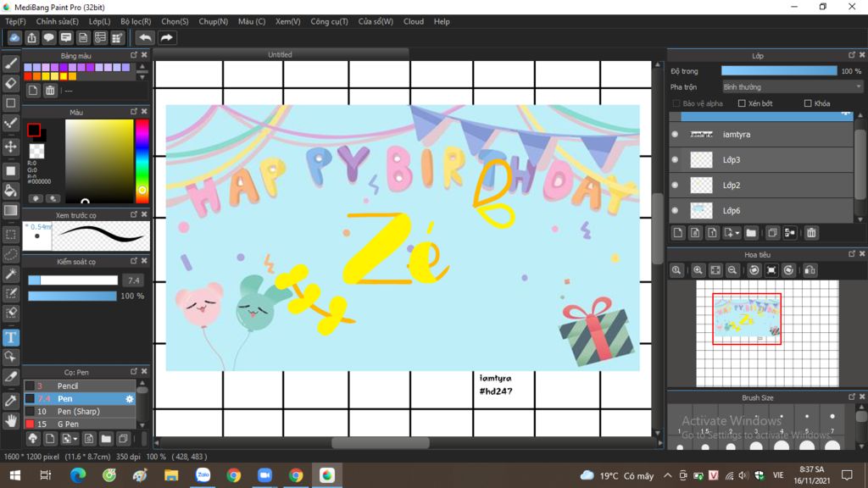Select the Bucket fill tool
This screenshot has height=488, width=868.
tap(10, 191)
